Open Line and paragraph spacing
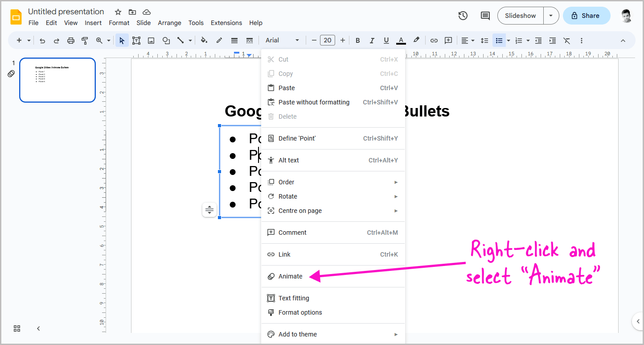This screenshot has height=345, width=644. (484, 41)
